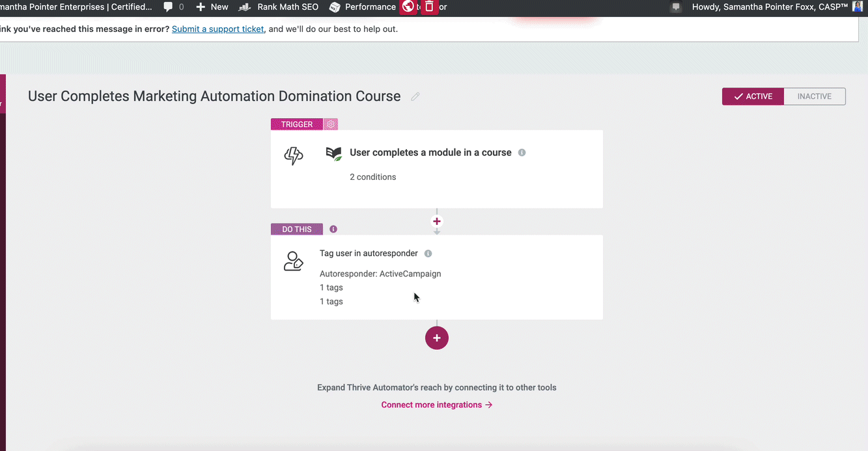Click Connect more integrations link
868x451 pixels.
click(x=437, y=405)
